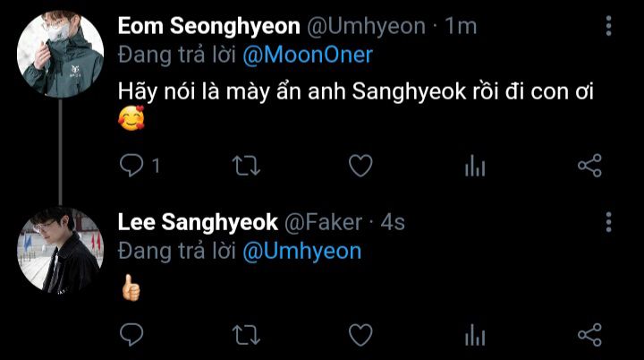Open the @Umhyeon mention link
Image resolution: width=644 pixels, height=360 pixels.
coord(301,251)
